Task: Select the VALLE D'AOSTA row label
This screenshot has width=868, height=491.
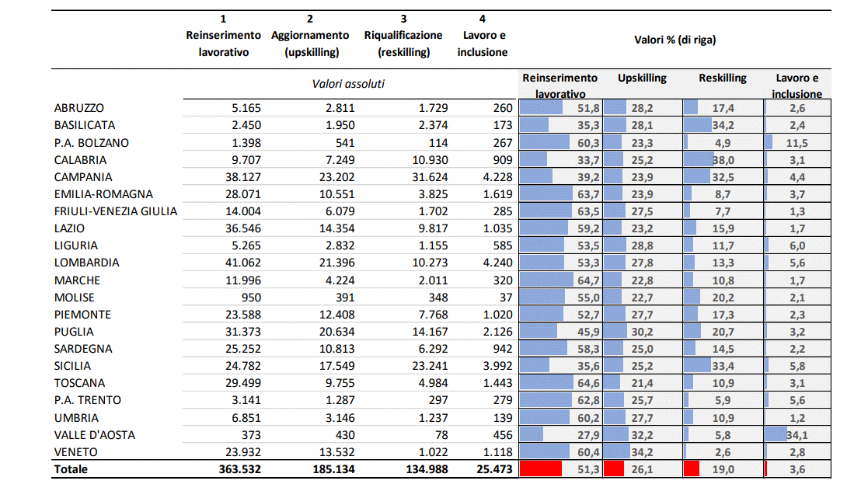Action: tap(95, 435)
